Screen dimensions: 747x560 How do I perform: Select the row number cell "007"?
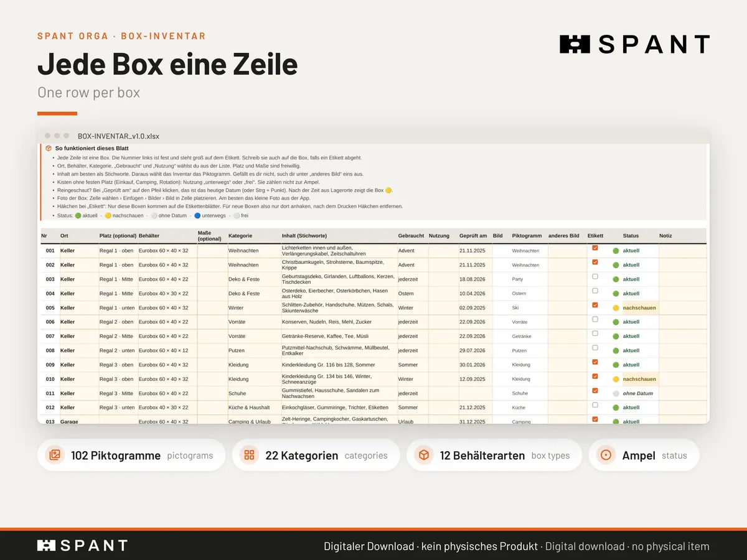coord(50,337)
